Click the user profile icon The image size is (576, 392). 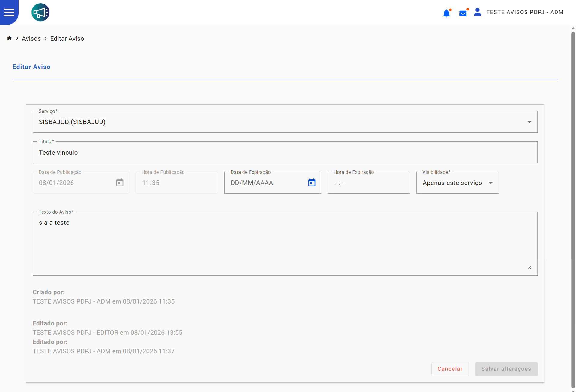[x=477, y=12]
